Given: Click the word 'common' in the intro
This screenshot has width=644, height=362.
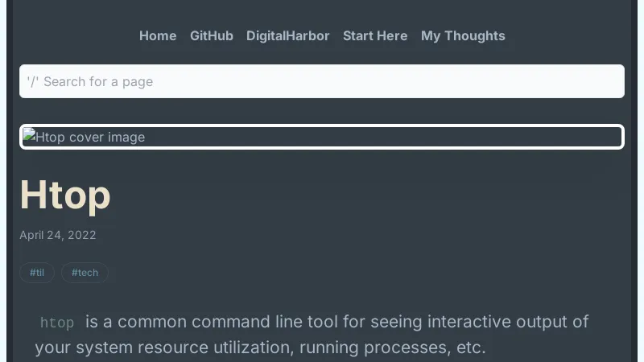Looking at the screenshot, I should pos(151,322).
